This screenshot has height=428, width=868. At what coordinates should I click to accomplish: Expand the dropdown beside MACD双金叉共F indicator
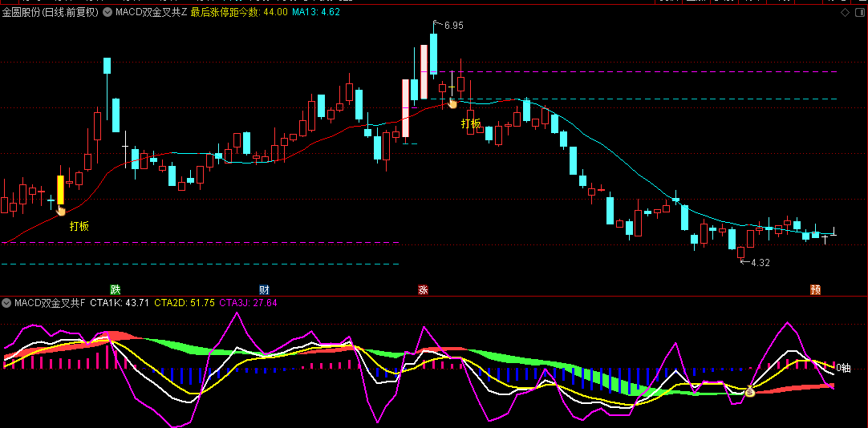(6, 303)
